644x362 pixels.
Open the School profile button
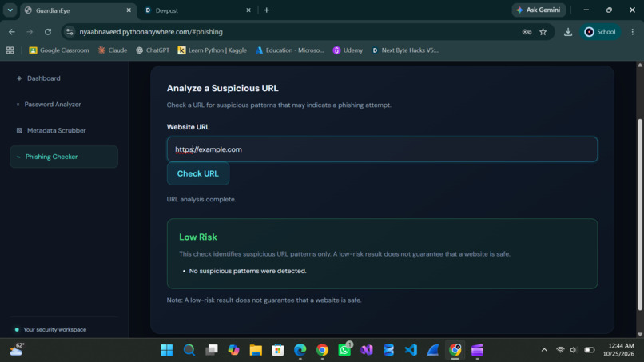600,32
